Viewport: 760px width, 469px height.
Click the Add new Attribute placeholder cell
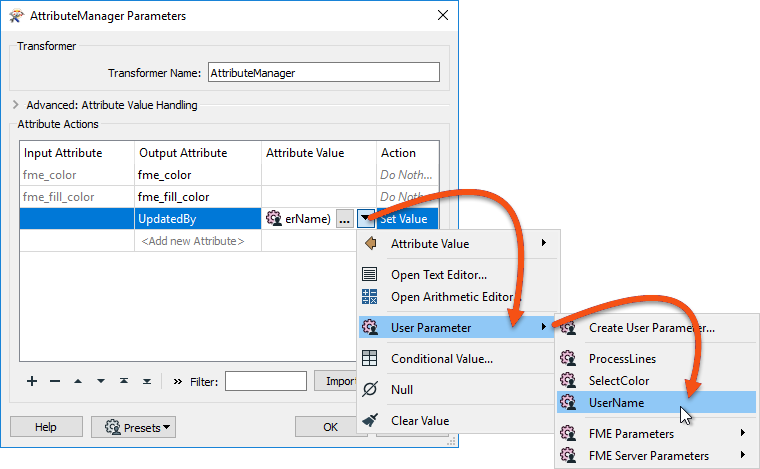pyautogui.click(x=192, y=241)
